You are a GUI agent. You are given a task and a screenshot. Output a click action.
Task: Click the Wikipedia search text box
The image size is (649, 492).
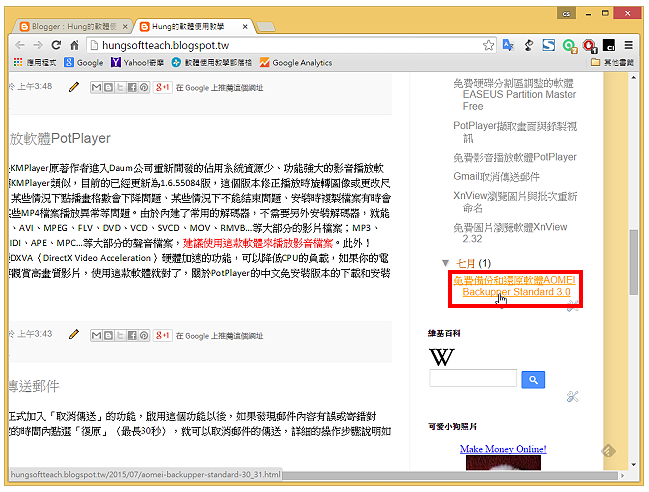pyautogui.click(x=473, y=378)
